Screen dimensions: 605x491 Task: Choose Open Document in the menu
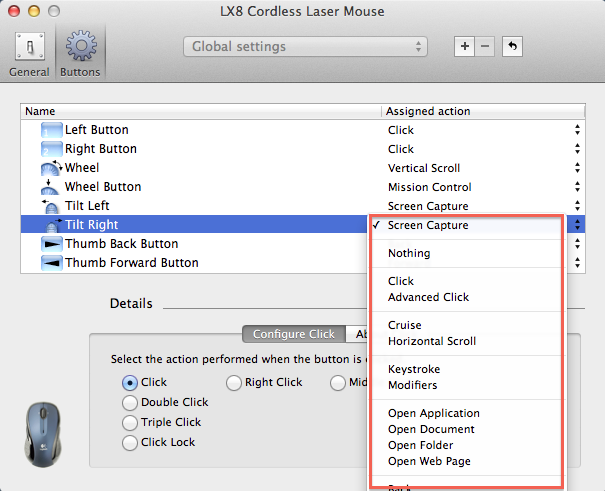click(466, 429)
